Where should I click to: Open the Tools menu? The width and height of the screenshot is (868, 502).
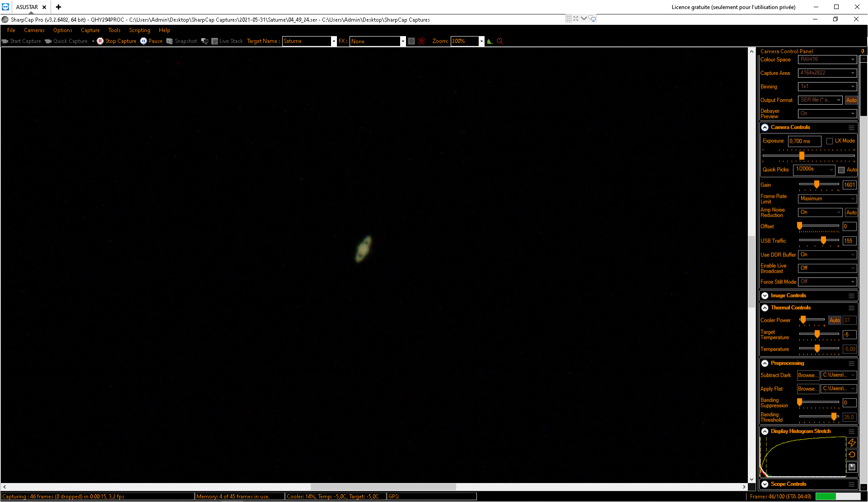tap(114, 30)
